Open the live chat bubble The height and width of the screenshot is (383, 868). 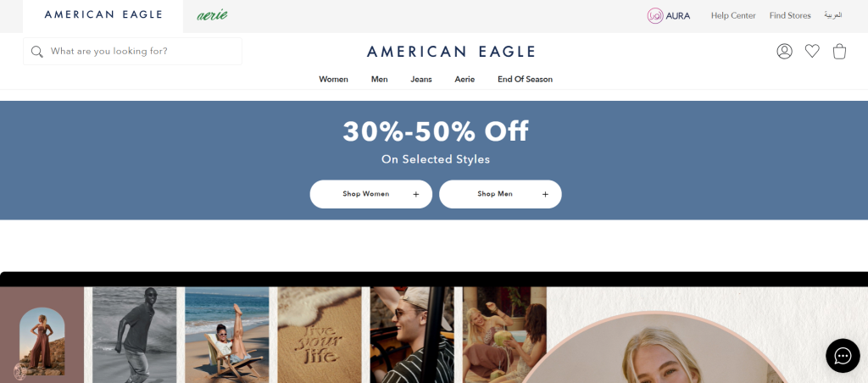point(843,355)
